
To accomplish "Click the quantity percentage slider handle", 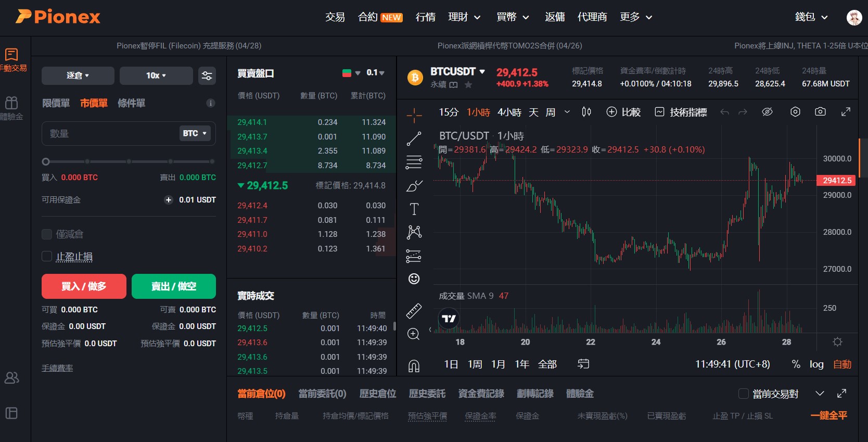I will point(46,162).
